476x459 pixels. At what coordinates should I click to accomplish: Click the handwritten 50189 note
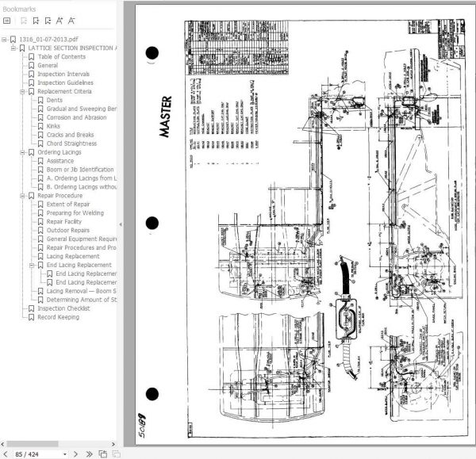(x=142, y=426)
